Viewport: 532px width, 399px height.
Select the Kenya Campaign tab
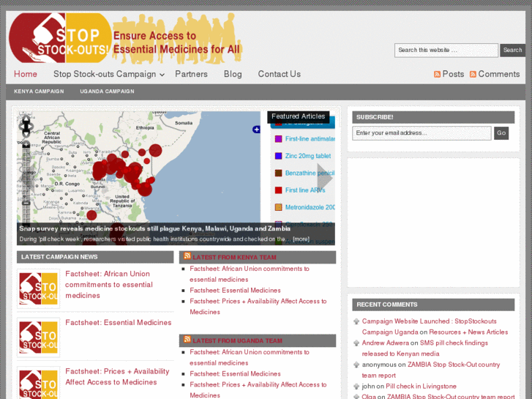pos(39,92)
